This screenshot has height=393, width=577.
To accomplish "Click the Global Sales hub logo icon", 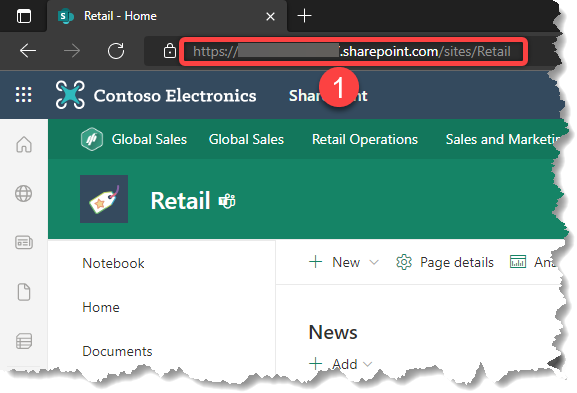I will click(92, 139).
